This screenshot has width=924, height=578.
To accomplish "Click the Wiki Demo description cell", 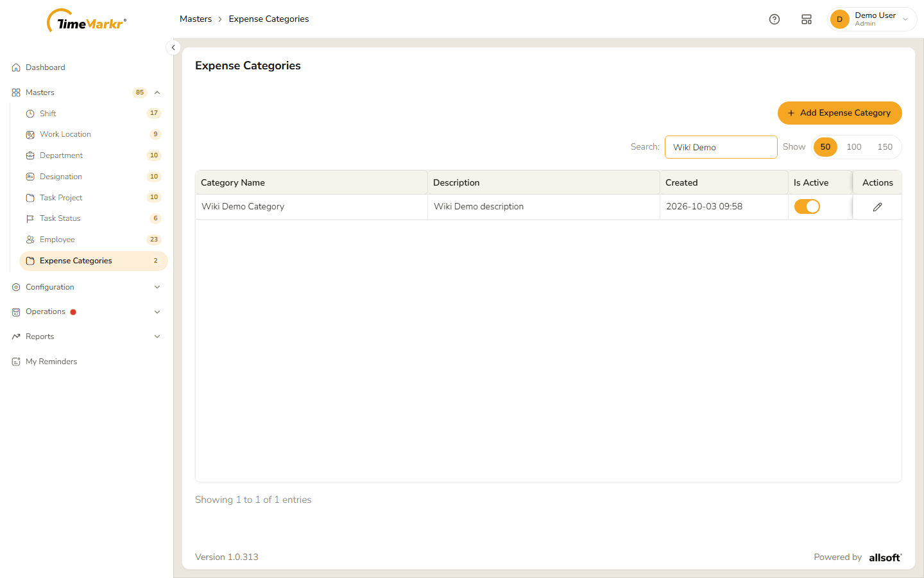I will click(x=543, y=207).
